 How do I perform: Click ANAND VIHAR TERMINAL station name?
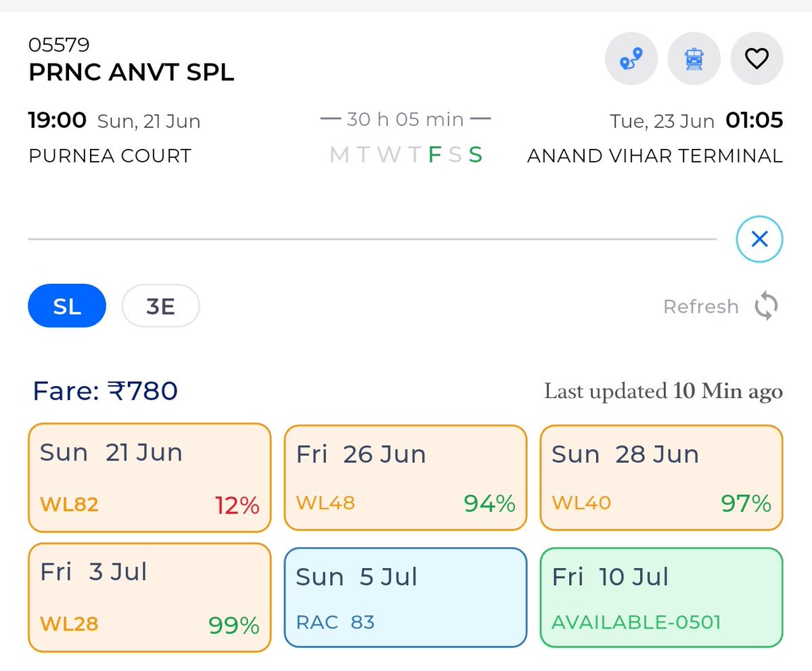pyautogui.click(x=655, y=156)
